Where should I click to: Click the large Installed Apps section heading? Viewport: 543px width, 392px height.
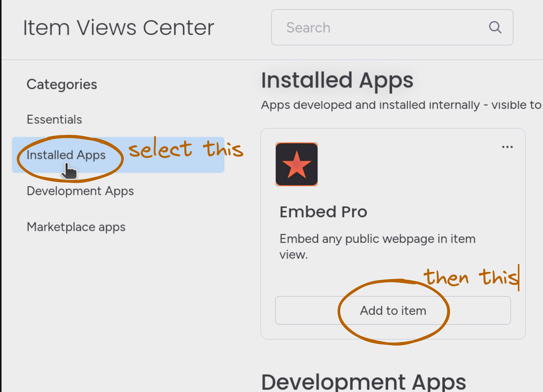(x=337, y=80)
